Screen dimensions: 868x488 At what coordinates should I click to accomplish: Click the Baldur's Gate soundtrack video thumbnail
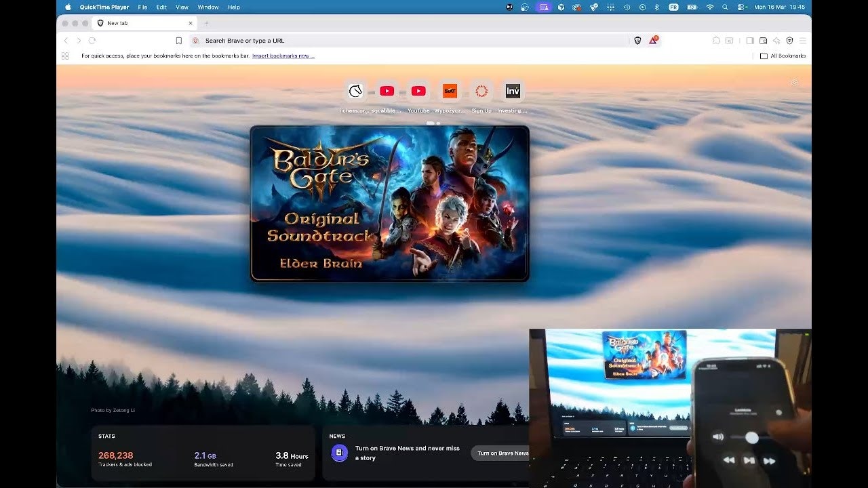(389, 203)
